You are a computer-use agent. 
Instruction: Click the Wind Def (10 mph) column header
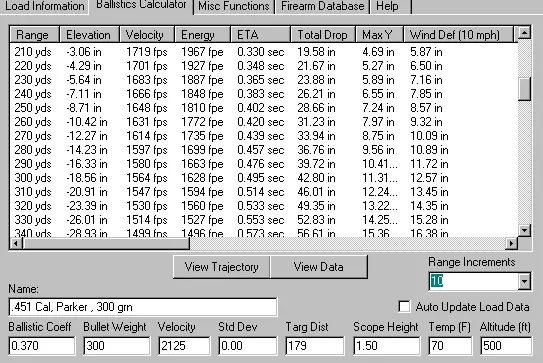(458, 35)
